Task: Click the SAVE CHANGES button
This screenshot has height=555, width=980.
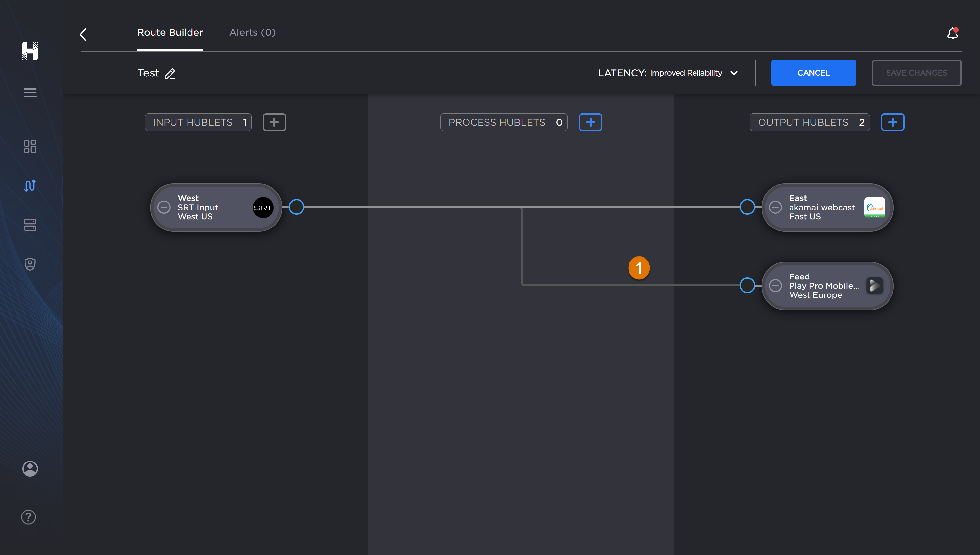Action: tap(916, 73)
